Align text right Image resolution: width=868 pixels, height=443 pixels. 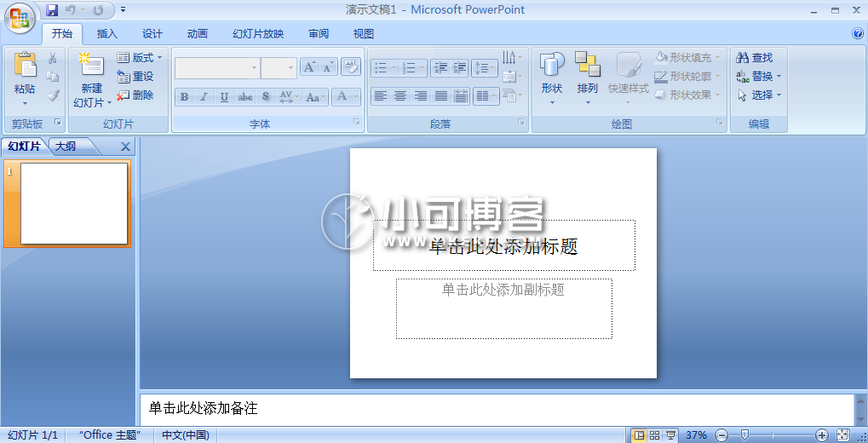[420, 96]
